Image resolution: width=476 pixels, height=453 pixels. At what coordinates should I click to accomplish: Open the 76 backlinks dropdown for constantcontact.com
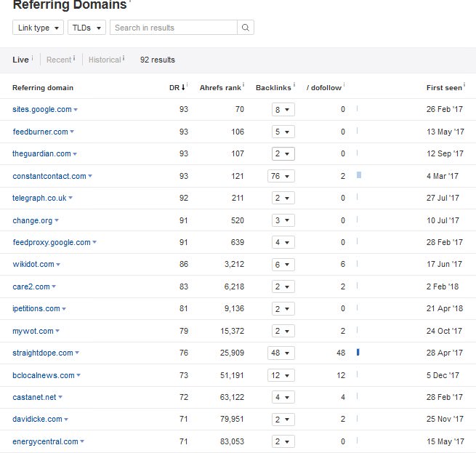pyautogui.click(x=281, y=176)
